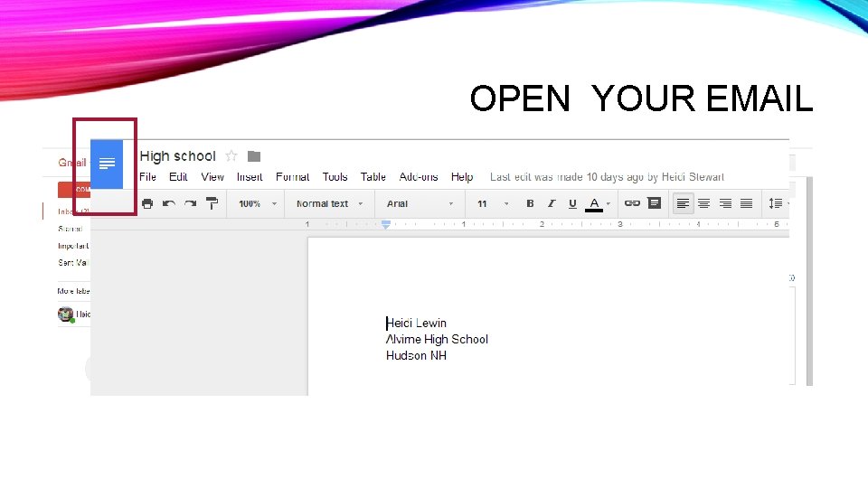Viewport: 868px width, 488px height.
Task: Select the Paint format roller icon
Action: [212, 203]
